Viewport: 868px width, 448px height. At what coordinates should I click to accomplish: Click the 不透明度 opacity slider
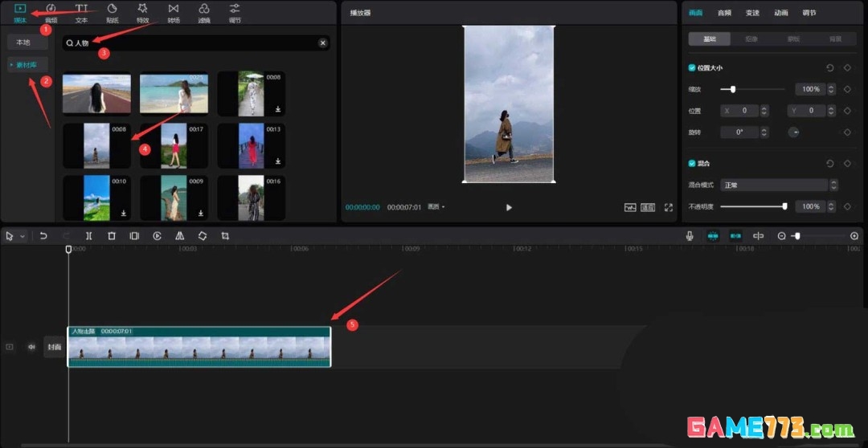click(x=752, y=206)
